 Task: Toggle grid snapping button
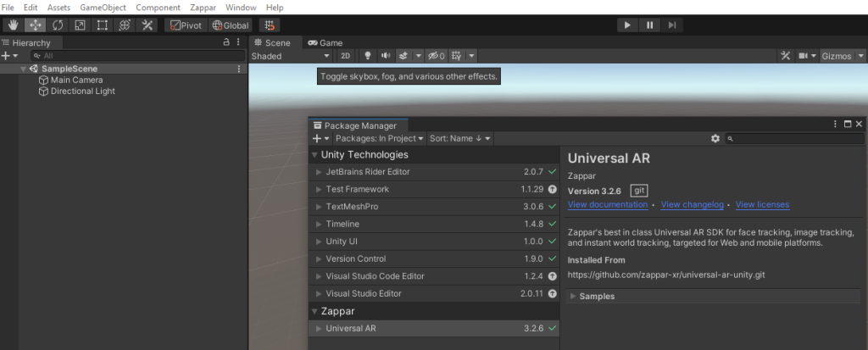coord(270,25)
